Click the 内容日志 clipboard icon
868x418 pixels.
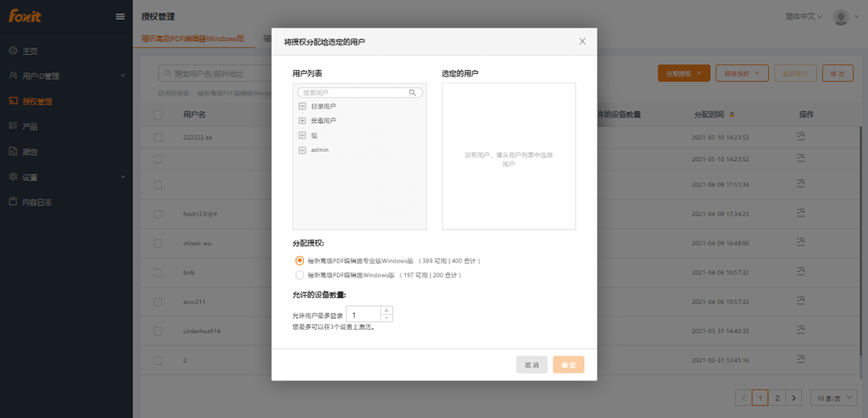point(13,202)
